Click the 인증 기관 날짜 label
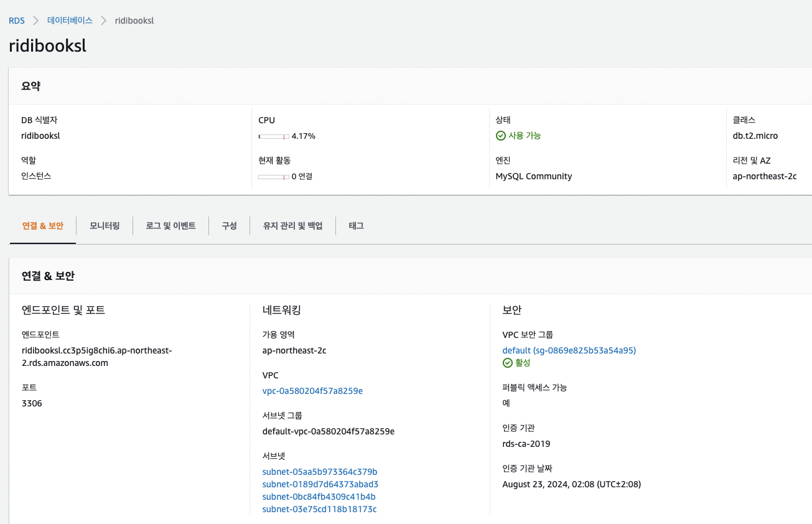 click(528, 469)
